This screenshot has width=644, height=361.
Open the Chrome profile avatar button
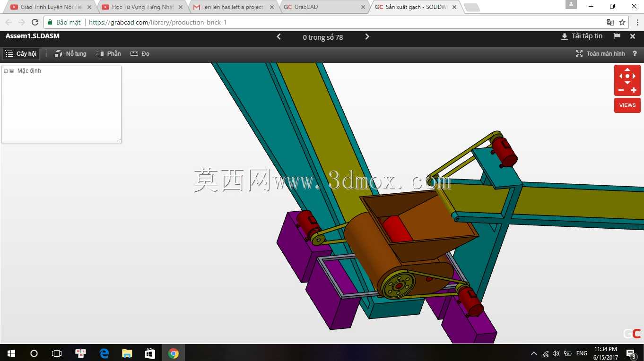click(x=571, y=4)
